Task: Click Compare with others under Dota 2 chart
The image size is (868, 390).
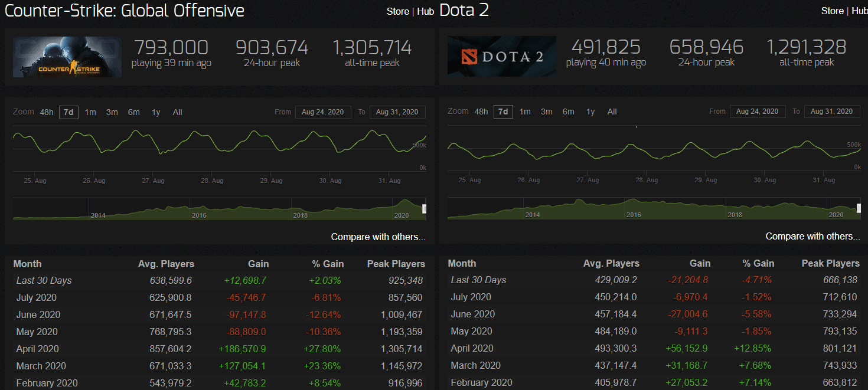Action: coord(812,236)
